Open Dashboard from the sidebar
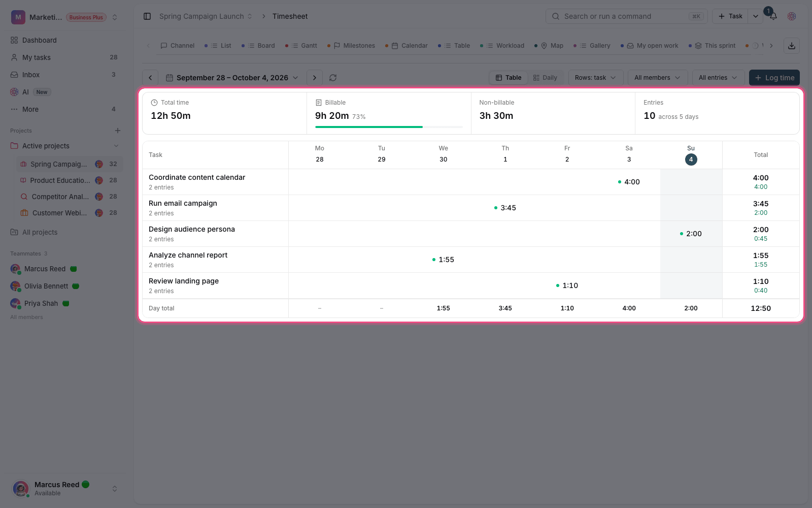 tap(66, 40)
